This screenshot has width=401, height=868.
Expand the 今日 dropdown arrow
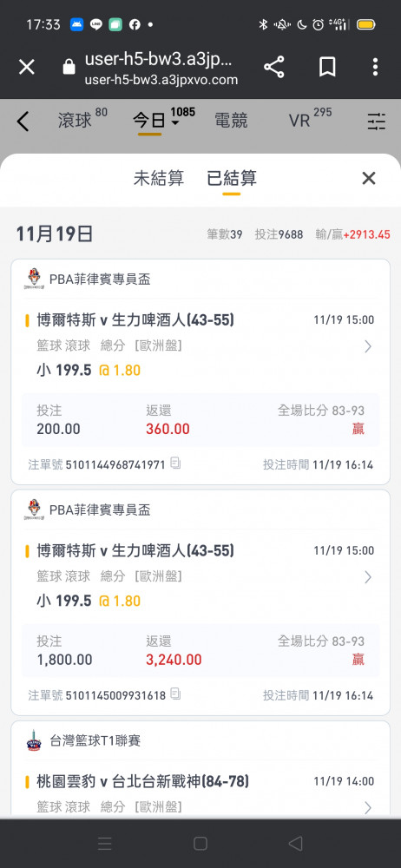175,123
